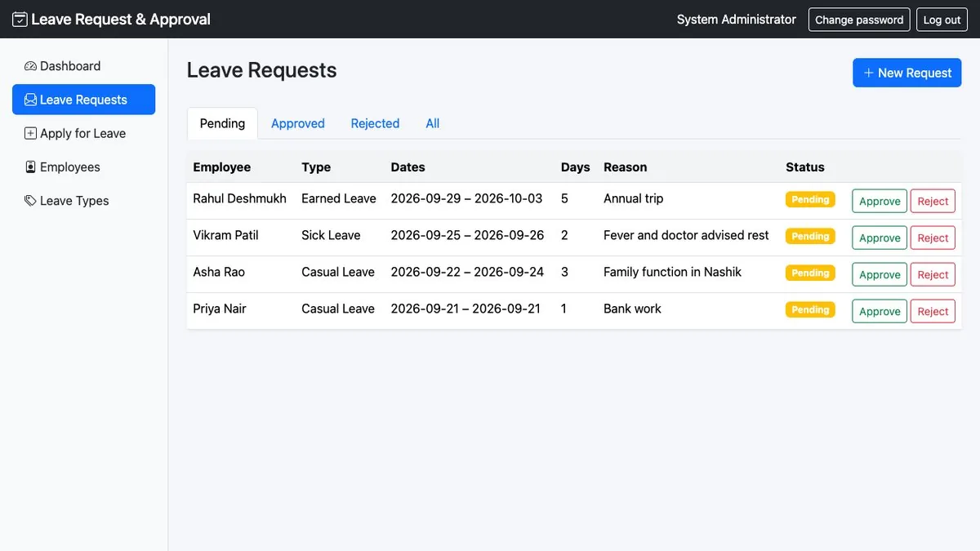This screenshot has width=980, height=551.
Task: Click the name Asha Rao
Action: [219, 272]
